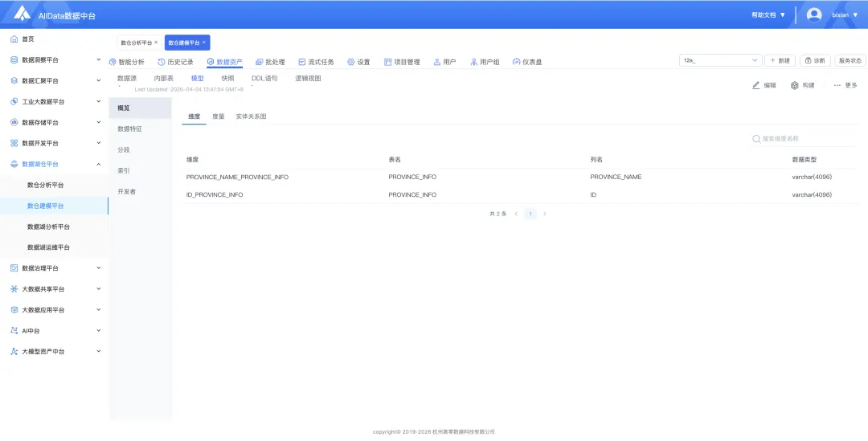Open the 更多 options button

pyautogui.click(x=845, y=85)
